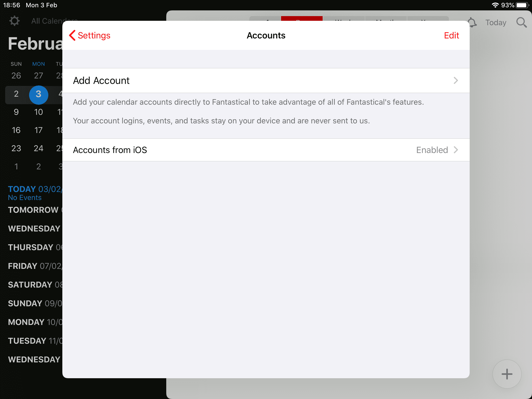Open the notifications bell icon
This screenshot has width=532, height=399.
pyautogui.click(x=472, y=23)
